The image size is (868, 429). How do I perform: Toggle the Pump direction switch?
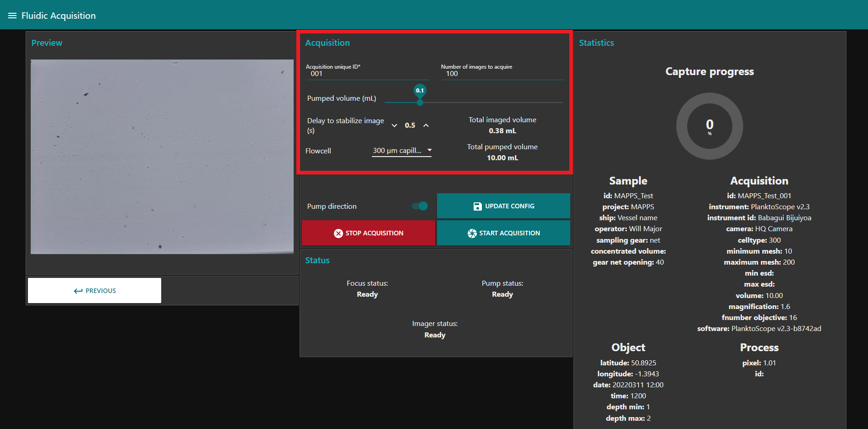click(420, 206)
